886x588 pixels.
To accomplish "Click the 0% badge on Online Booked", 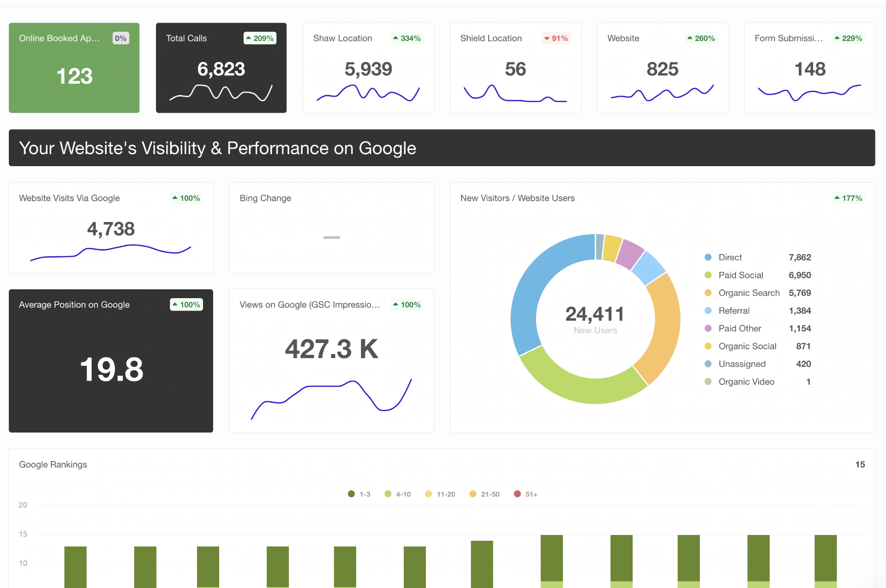I will pos(121,38).
